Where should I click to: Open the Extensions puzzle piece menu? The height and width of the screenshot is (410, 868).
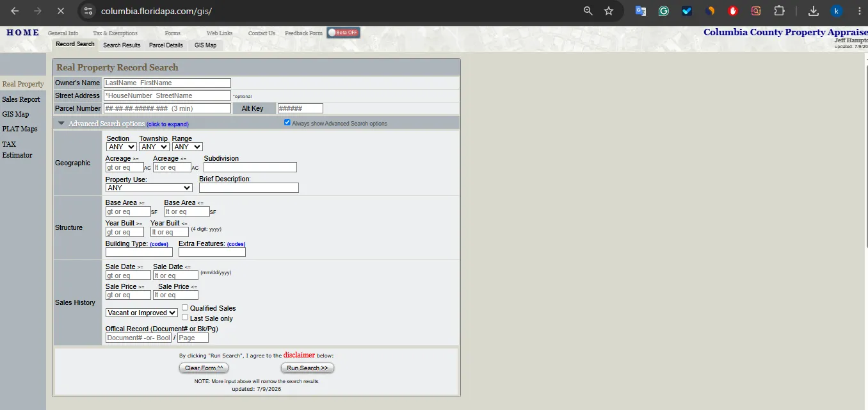pos(779,11)
